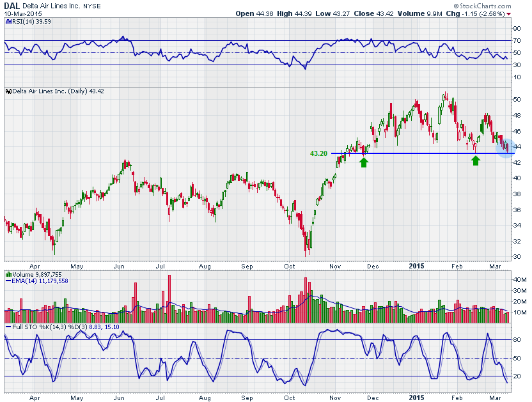Click the 44 price axis label
Screen dimensions: 532x402
tap(517, 147)
